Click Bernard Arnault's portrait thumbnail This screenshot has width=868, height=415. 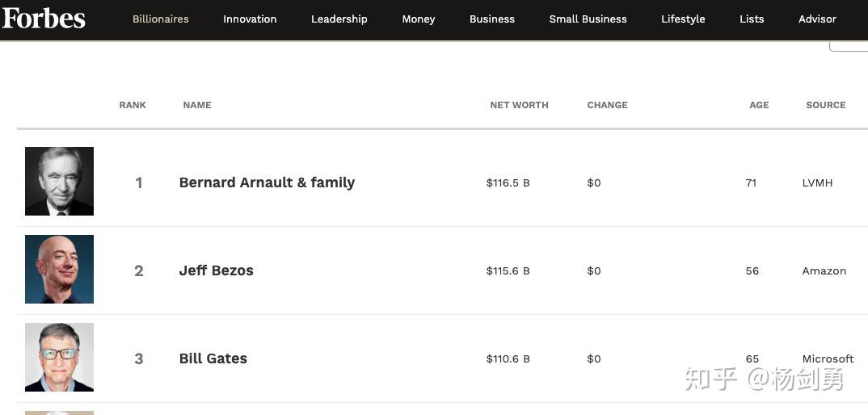(x=59, y=182)
